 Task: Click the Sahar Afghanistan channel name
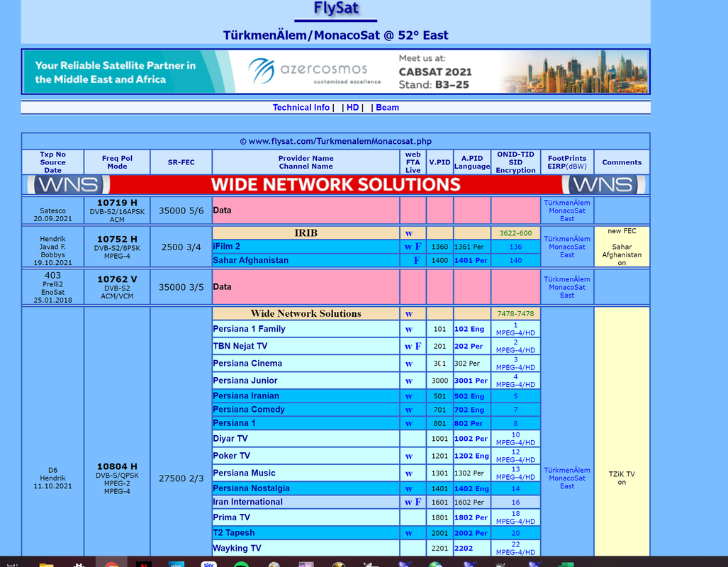click(251, 261)
